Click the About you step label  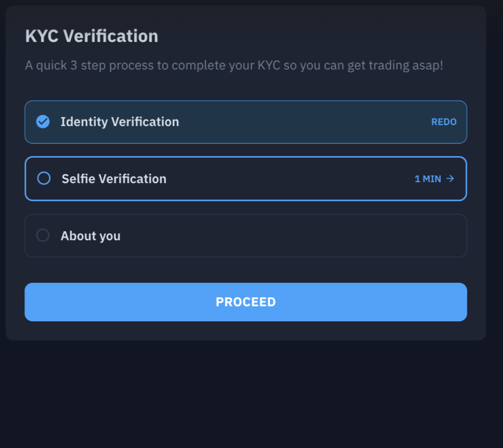coord(91,236)
